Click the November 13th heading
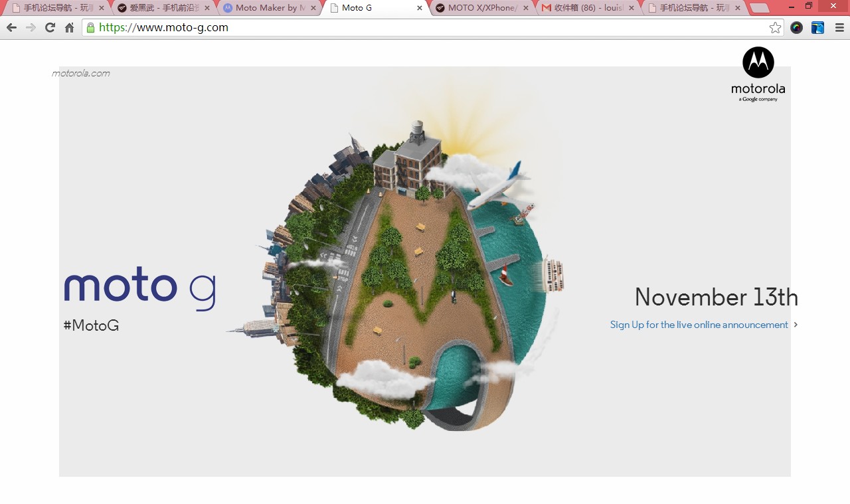Image resolution: width=850 pixels, height=504 pixels. tap(717, 297)
